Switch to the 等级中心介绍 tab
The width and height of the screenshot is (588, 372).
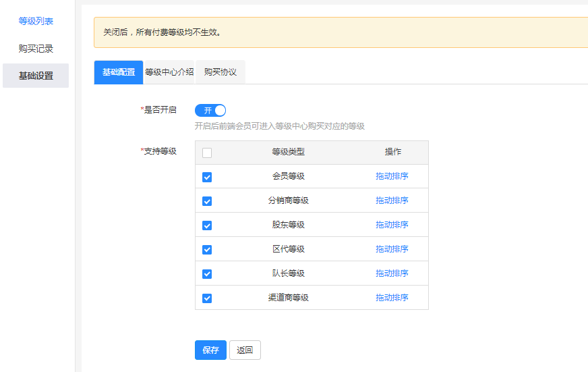tap(169, 72)
